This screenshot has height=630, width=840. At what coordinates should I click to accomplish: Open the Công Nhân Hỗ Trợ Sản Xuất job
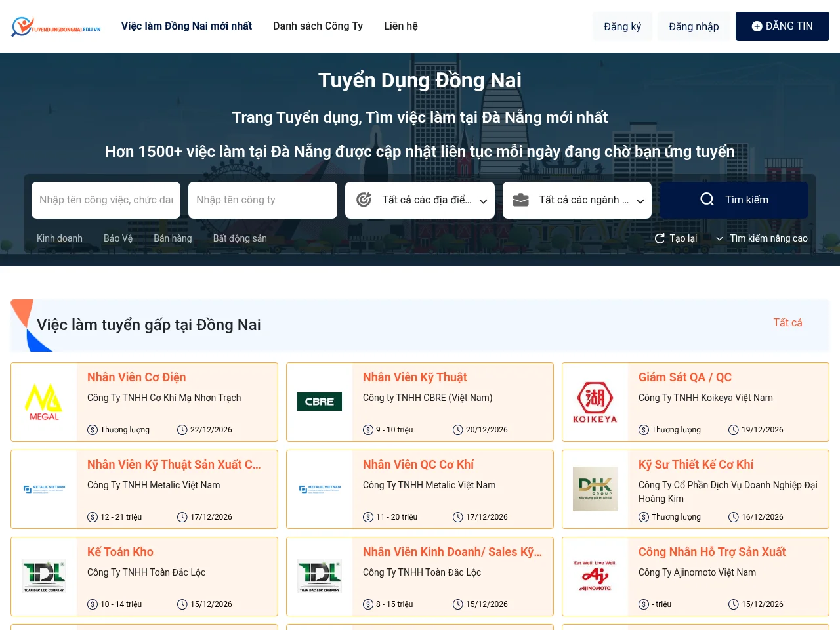click(712, 552)
